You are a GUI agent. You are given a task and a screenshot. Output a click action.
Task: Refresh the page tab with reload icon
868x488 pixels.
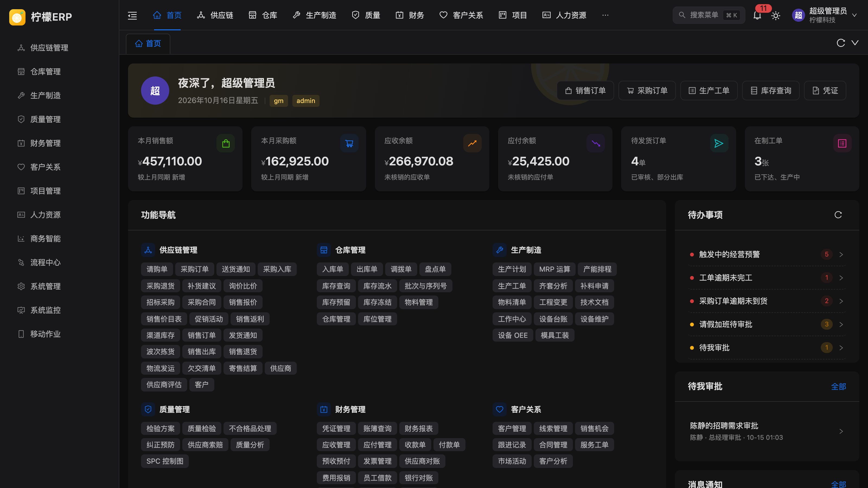coord(841,43)
